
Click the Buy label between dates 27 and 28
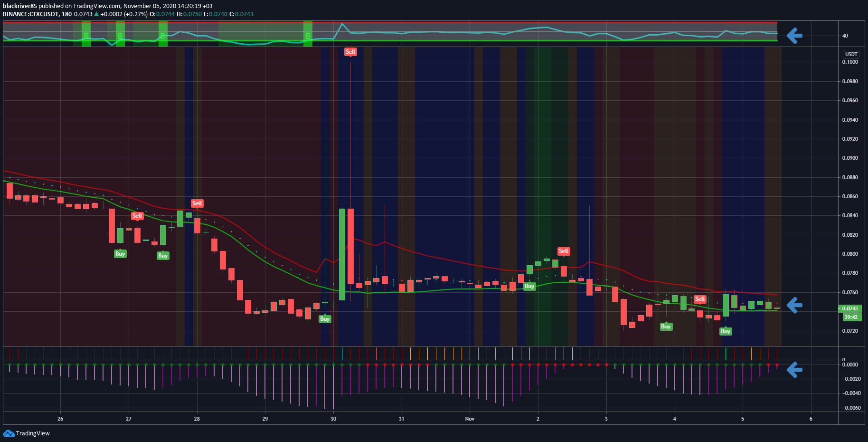click(x=163, y=256)
